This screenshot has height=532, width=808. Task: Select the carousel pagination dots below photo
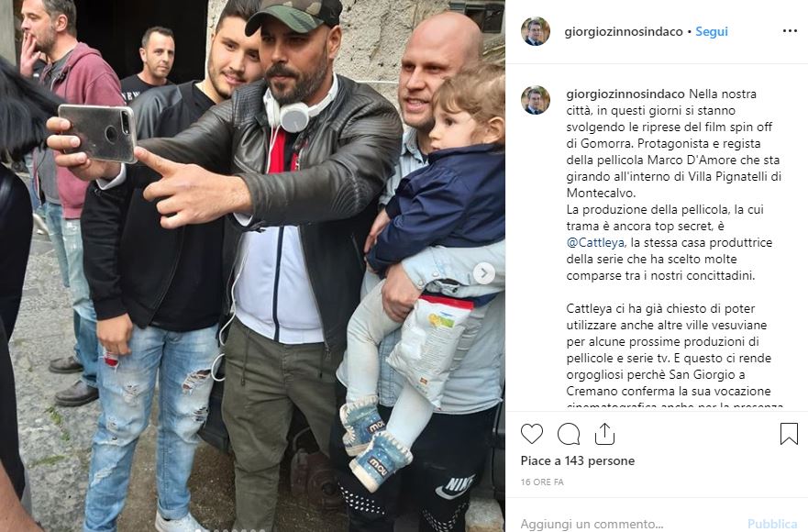coord(229,530)
